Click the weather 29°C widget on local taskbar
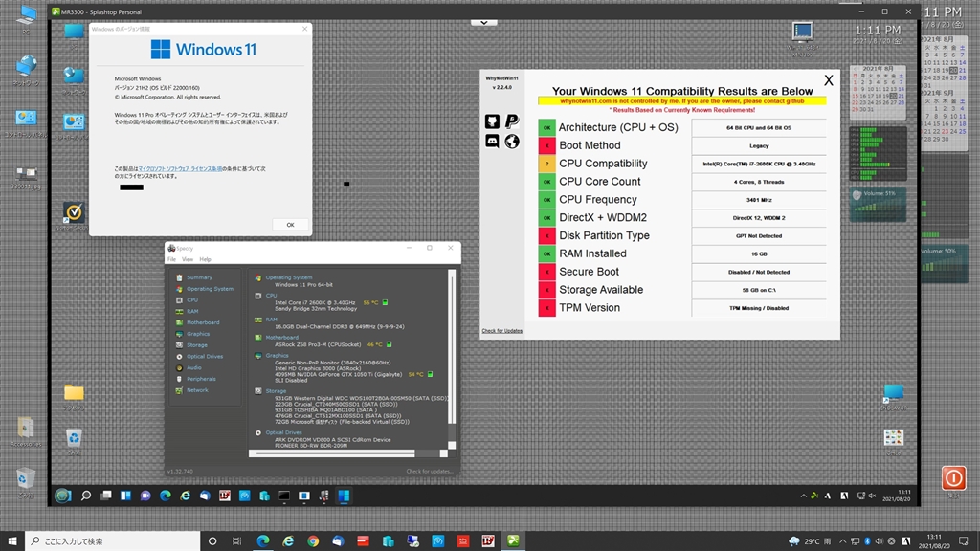 pos(810,541)
